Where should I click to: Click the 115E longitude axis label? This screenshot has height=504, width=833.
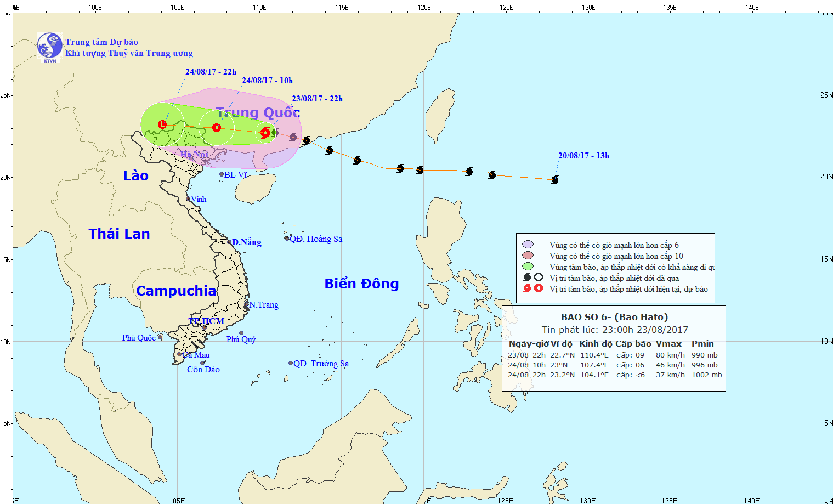pyautogui.click(x=342, y=7)
